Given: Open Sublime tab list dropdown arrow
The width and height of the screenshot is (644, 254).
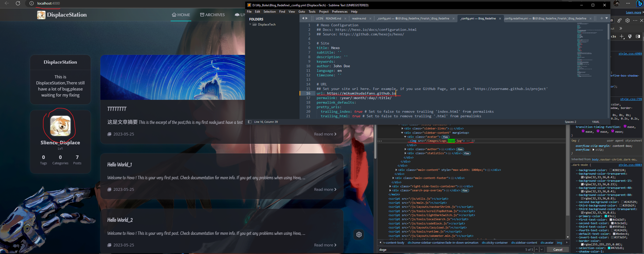Looking at the screenshot, I should 607,18.
